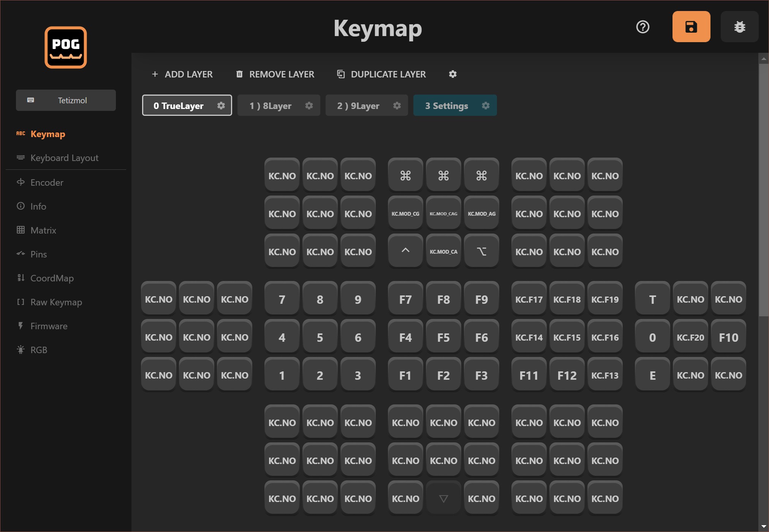Open the debug bug icon button
The image size is (769, 532).
coord(739,27)
